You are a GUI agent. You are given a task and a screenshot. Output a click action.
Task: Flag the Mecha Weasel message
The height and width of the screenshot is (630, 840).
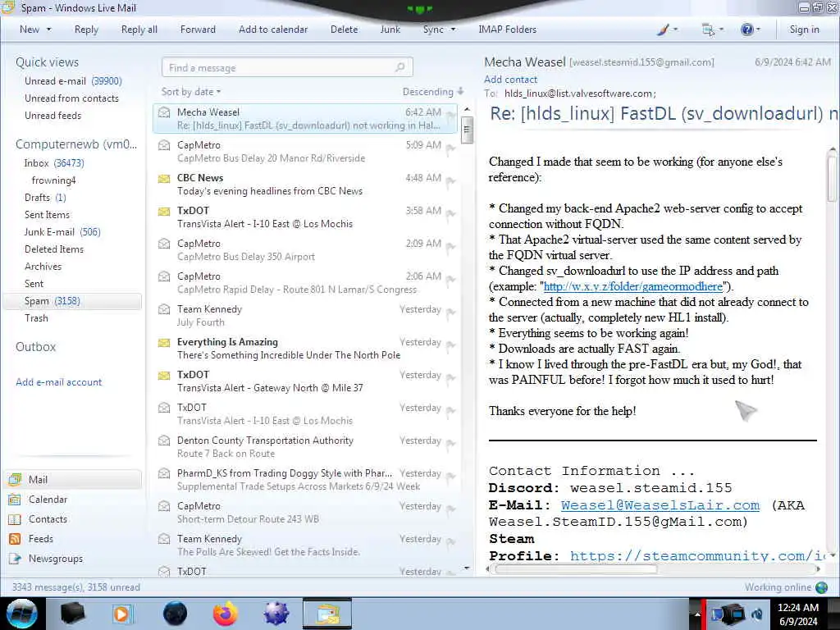pos(450,115)
